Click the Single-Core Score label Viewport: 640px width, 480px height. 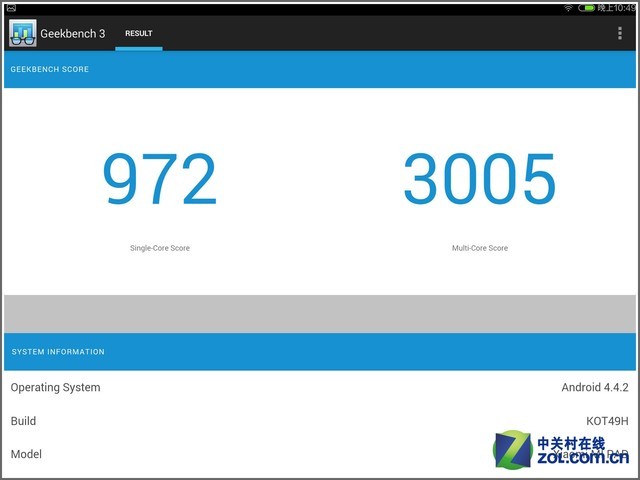[x=160, y=248]
